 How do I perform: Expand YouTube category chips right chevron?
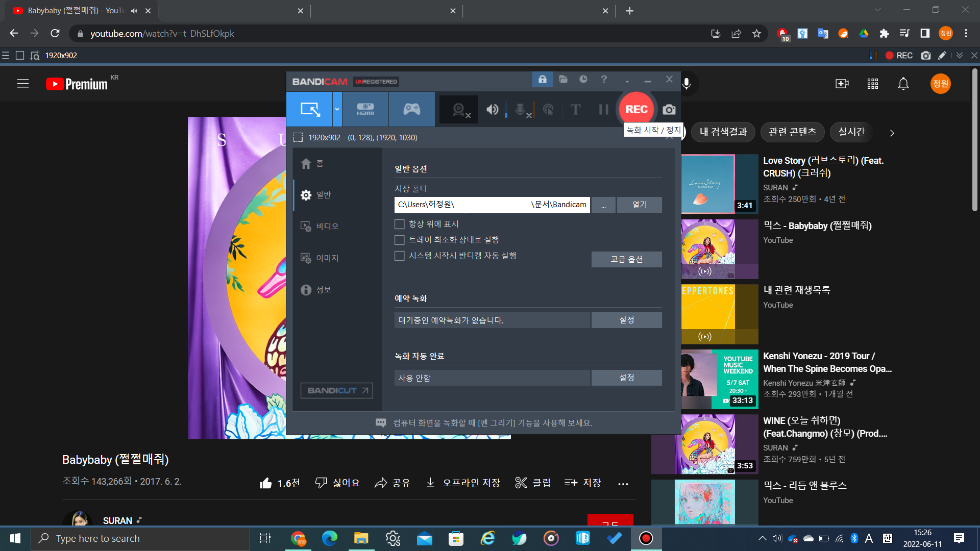[892, 133]
